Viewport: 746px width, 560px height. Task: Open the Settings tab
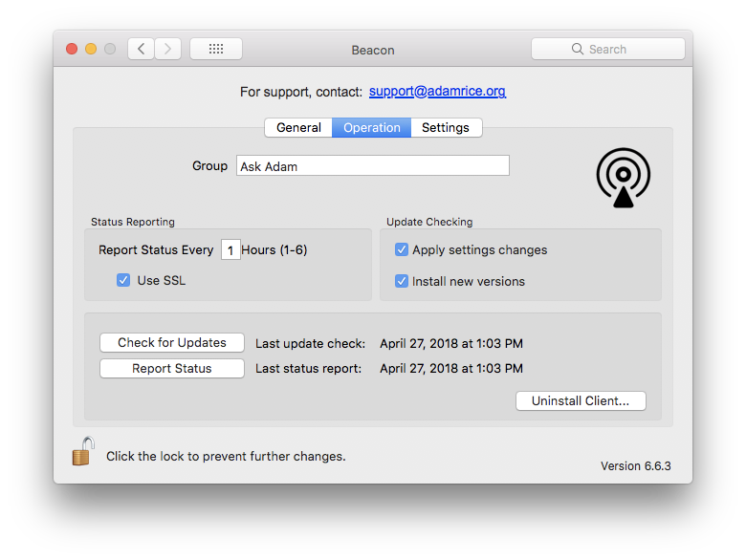click(x=446, y=128)
